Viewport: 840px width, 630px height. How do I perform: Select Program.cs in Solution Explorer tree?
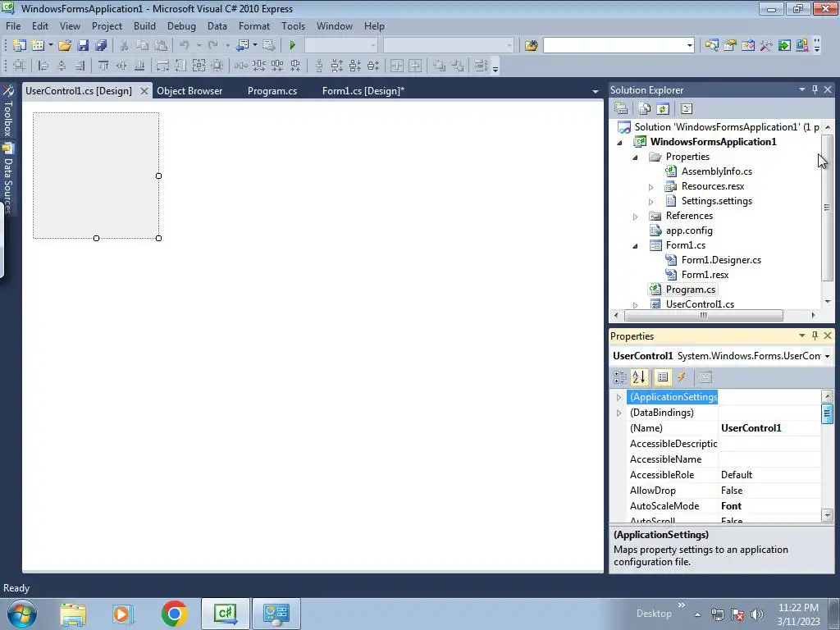click(x=691, y=290)
